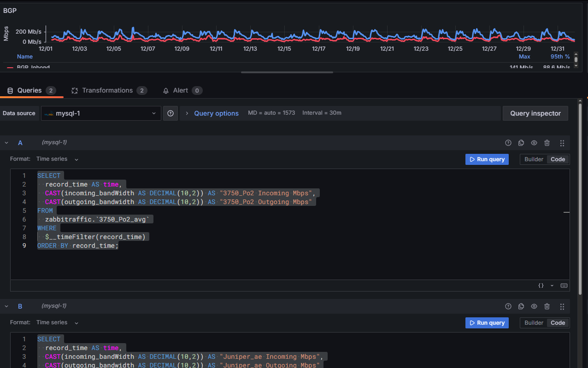Click the panel resize handle bar below the graph
The height and width of the screenshot is (368, 588).
[x=287, y=72]
